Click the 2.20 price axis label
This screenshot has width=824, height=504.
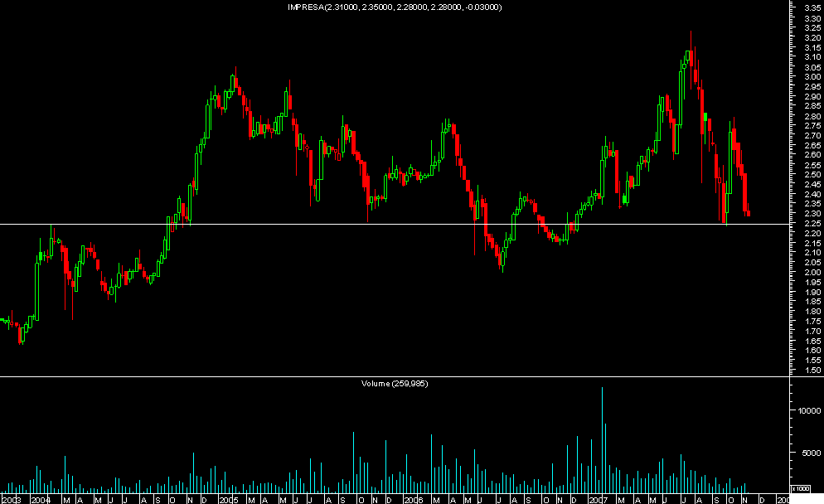tap(812, 233)
